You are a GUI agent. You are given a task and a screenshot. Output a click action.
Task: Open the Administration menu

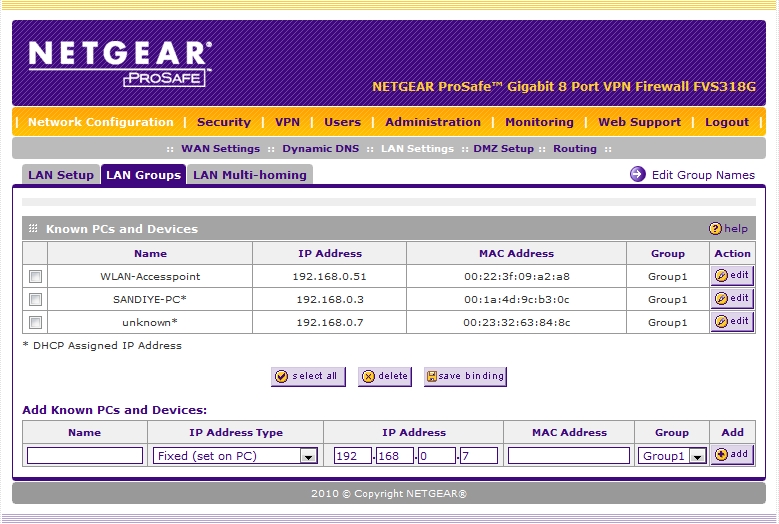pos(433,122)
